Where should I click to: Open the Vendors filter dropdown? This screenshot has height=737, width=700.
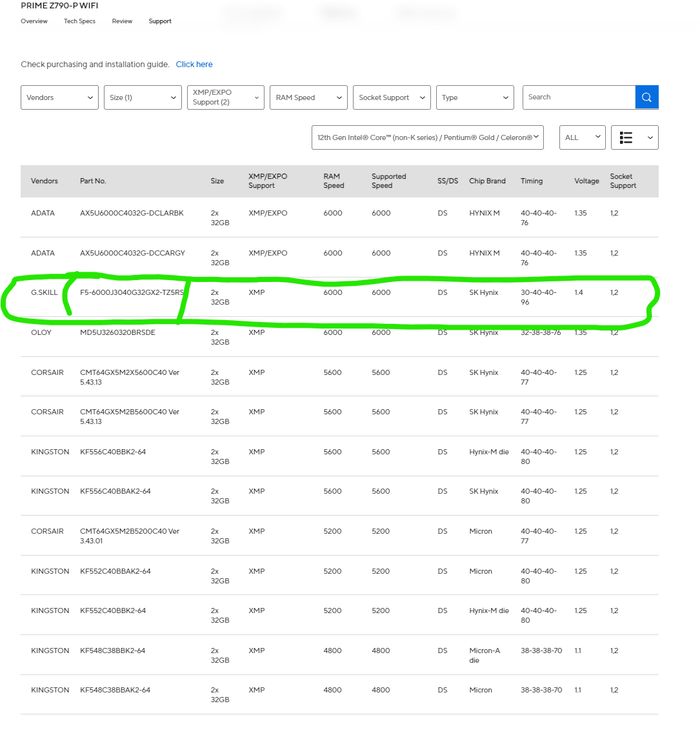[59, 97]
